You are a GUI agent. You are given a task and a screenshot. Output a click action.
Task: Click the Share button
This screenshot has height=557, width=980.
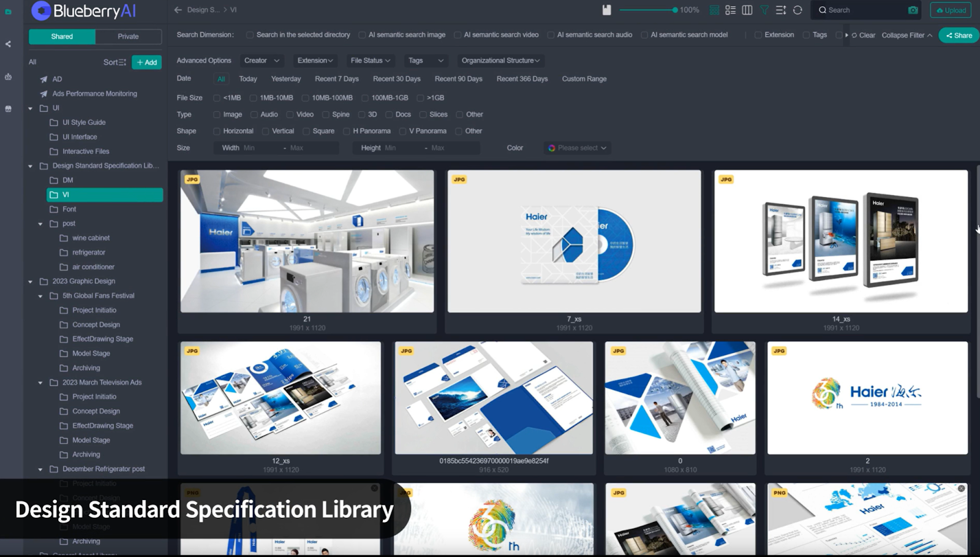[959, 36]
